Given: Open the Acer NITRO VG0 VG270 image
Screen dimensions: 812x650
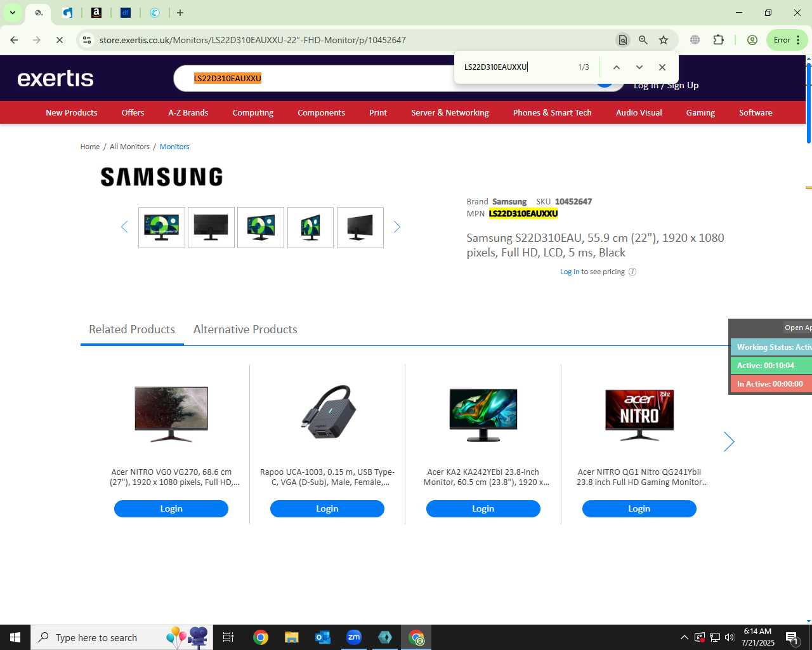Looking at the screenshot, I should pos(171,415).
